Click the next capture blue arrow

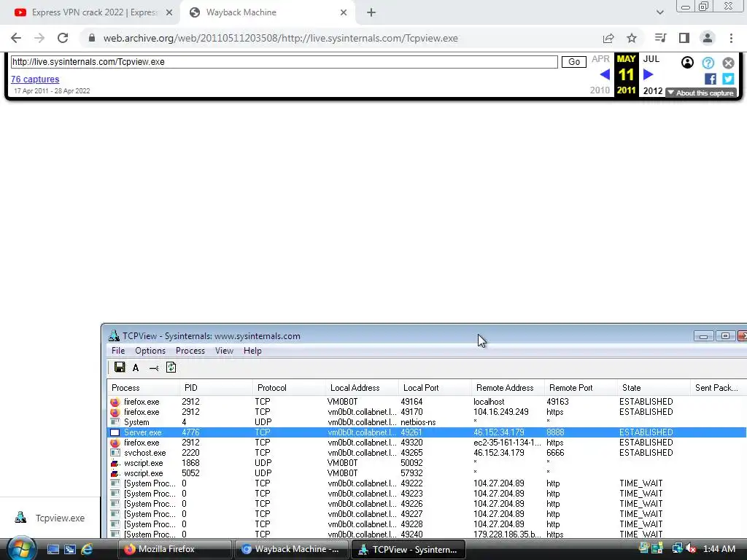coord(648,74)
